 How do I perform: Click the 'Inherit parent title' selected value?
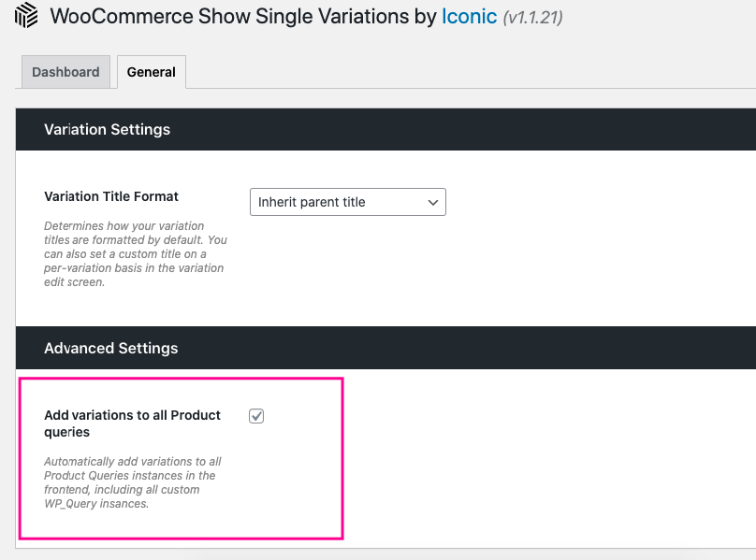tap(312, 202)
